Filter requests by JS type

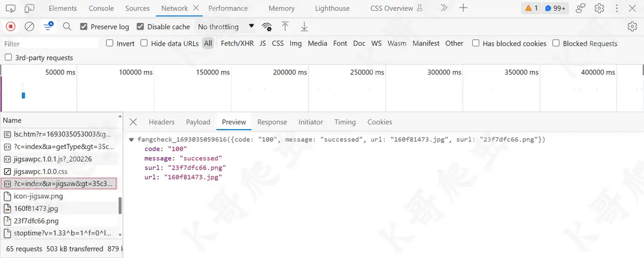[x=263, y=43]
